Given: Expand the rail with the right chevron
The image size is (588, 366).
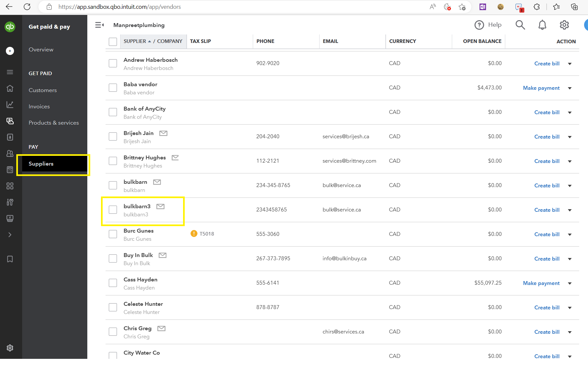Looking at the screenshot, I should click(x=10, y=235).
